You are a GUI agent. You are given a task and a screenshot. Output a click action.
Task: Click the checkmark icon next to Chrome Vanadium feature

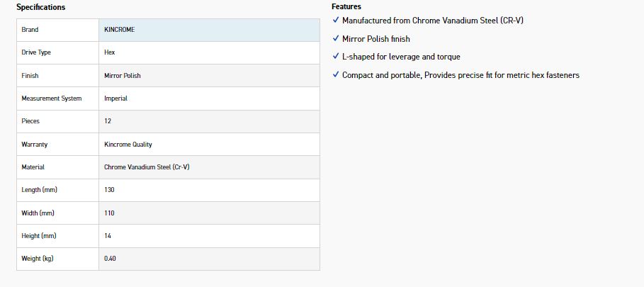pos(336,20)
